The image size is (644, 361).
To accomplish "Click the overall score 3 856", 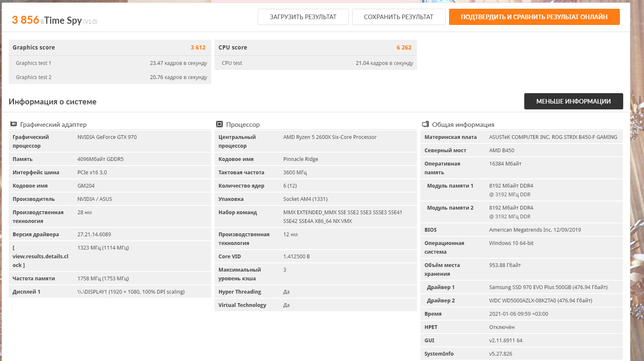I will click(25, 20).
